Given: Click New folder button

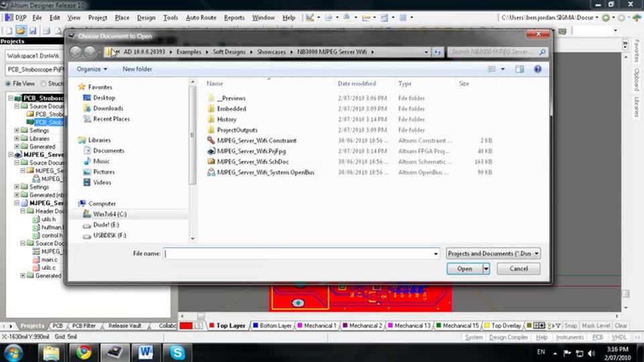Looking at the screenshot, I should 137,69.
